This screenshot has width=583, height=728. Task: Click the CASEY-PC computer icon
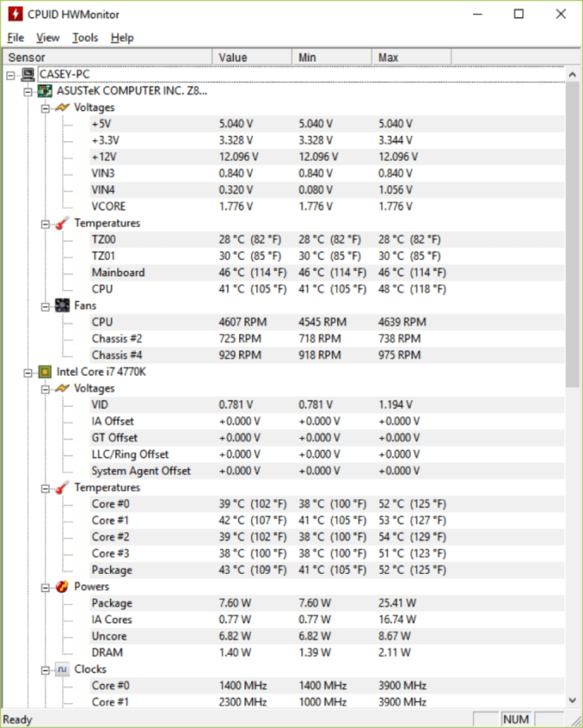tap(28, 74)
